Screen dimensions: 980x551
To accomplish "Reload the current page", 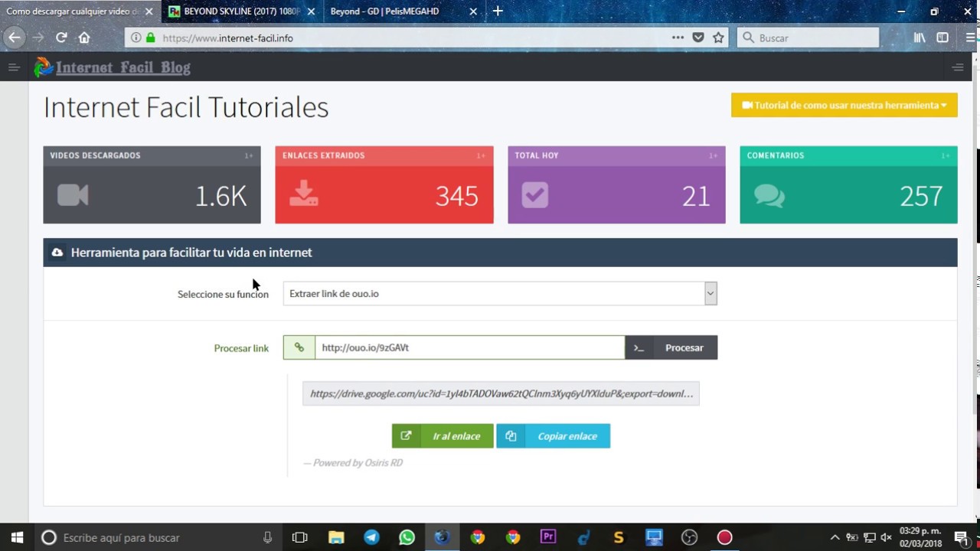I will point(61,37).
